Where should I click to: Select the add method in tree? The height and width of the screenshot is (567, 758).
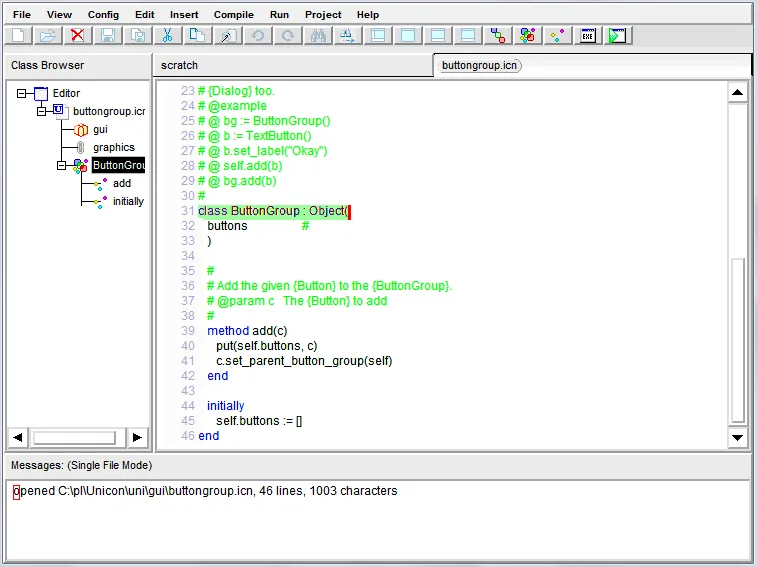tap(122, 183)
